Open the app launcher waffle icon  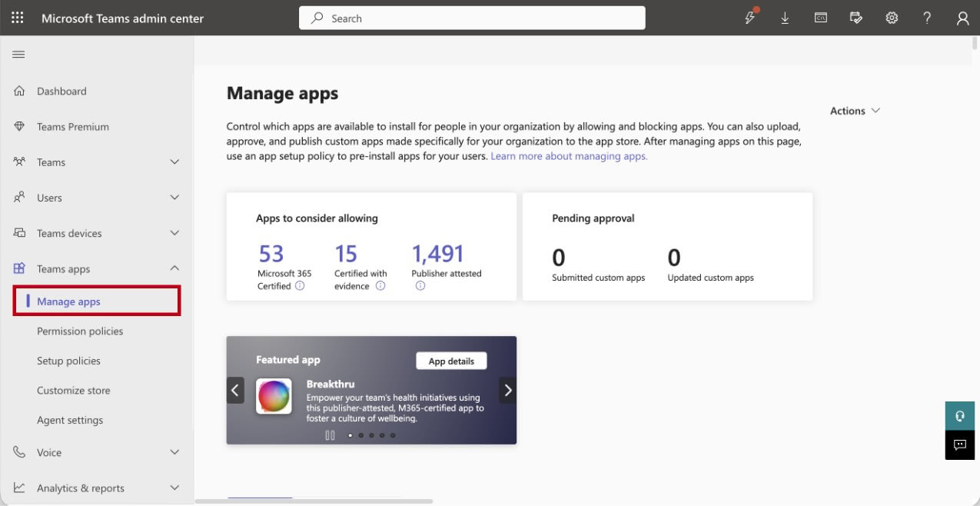click(x=17, y=18)
